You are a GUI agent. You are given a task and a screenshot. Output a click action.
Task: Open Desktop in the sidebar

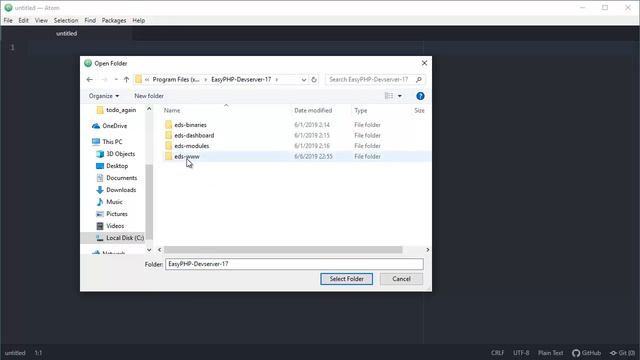point(117,166)
